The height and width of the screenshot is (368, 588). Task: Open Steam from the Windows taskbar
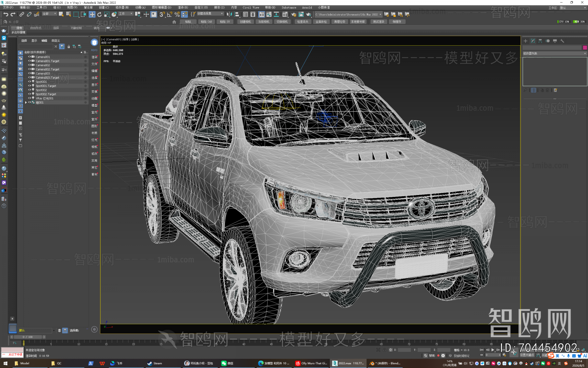[155, 363]
